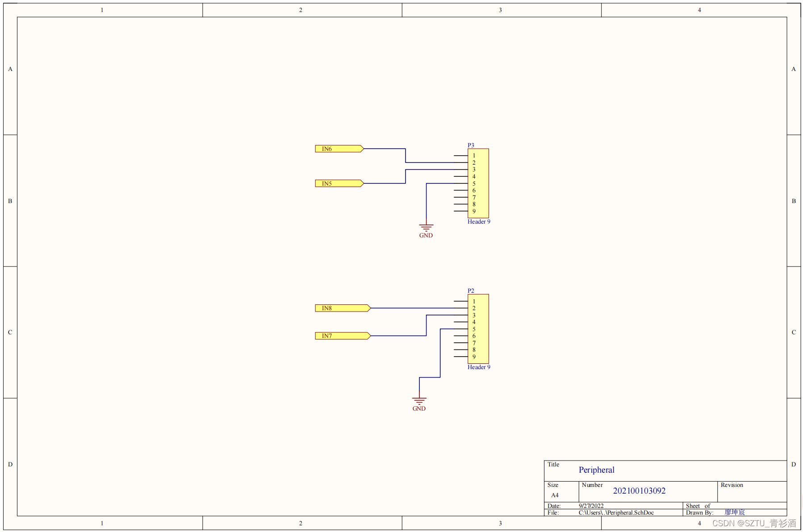Click the Peripheral.SchDoc file path text
This screenshot has height=532, width=803.
(x=616, y=512)
